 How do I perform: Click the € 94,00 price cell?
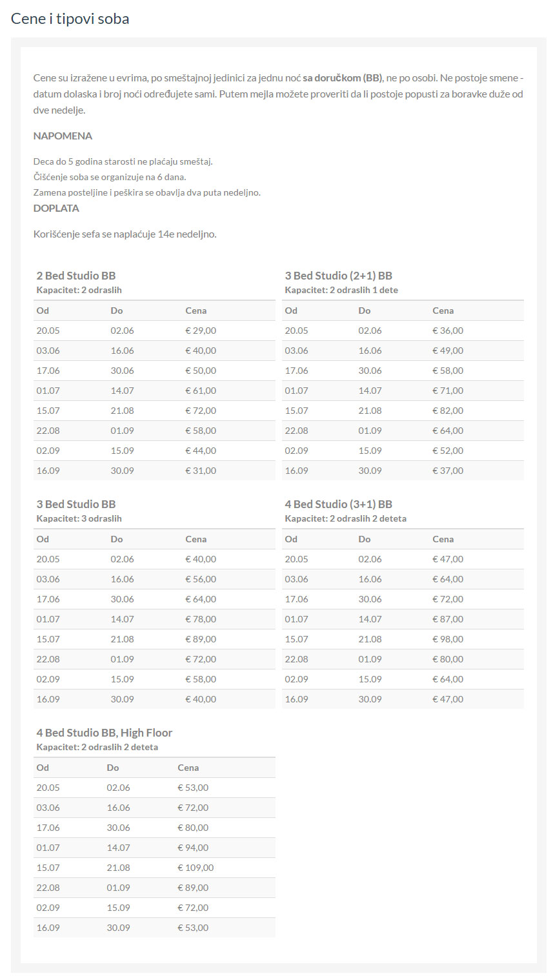[x=193, y=848]
